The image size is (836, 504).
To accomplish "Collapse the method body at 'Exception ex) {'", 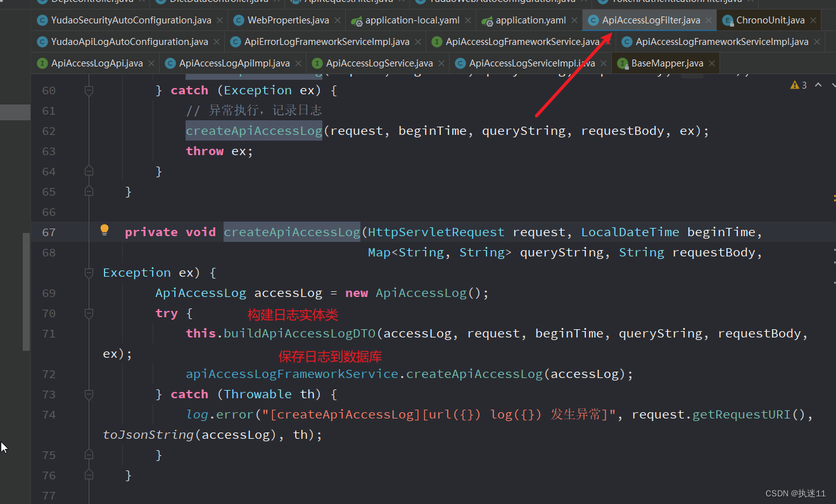I will pyautogui.click(x=89, y=273).
